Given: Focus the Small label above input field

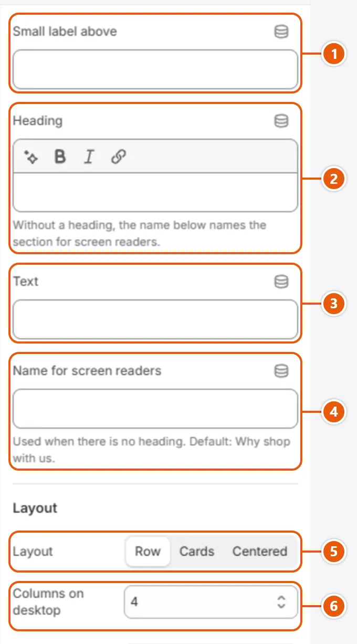Looking at the screenshot, I should pos(155,69).
